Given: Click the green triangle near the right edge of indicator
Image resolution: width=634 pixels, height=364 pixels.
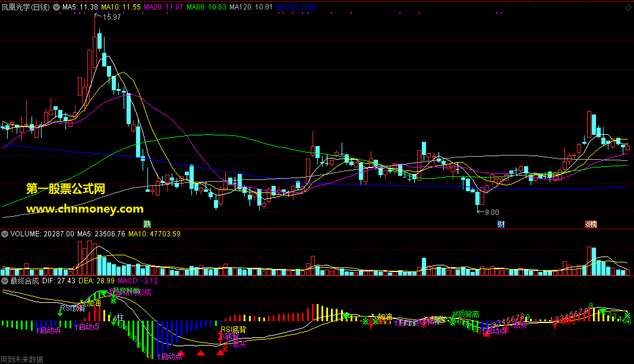Looking at the screenshot, I should pyautogui.click(x=603, y=311).
